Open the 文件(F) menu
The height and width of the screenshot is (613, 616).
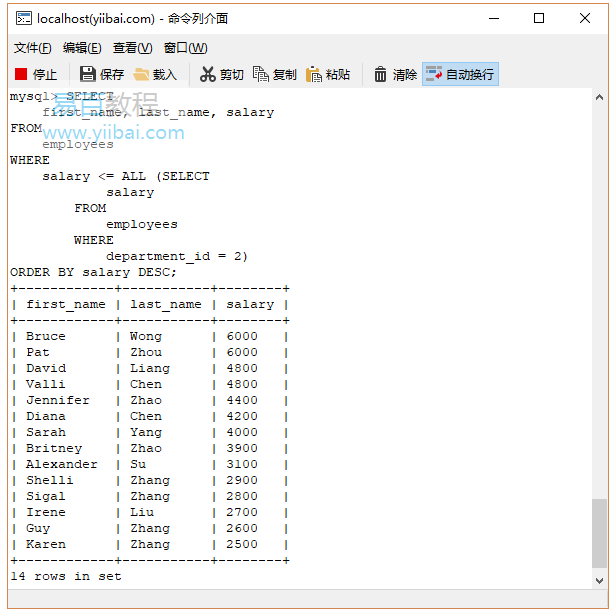tap(32, 48)
